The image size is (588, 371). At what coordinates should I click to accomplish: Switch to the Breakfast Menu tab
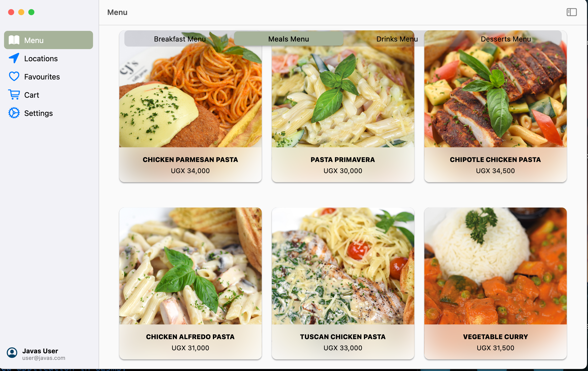(x=180, y=38)
